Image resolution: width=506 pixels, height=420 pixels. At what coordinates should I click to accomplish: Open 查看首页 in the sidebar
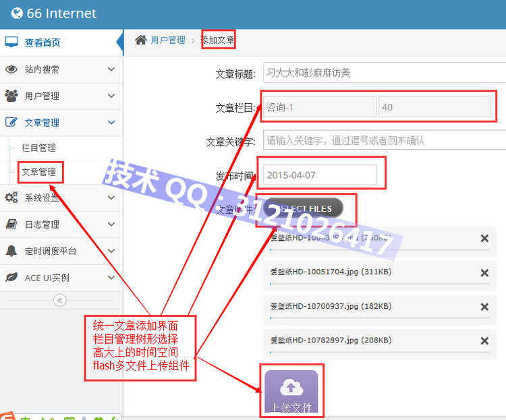point(61,42)
